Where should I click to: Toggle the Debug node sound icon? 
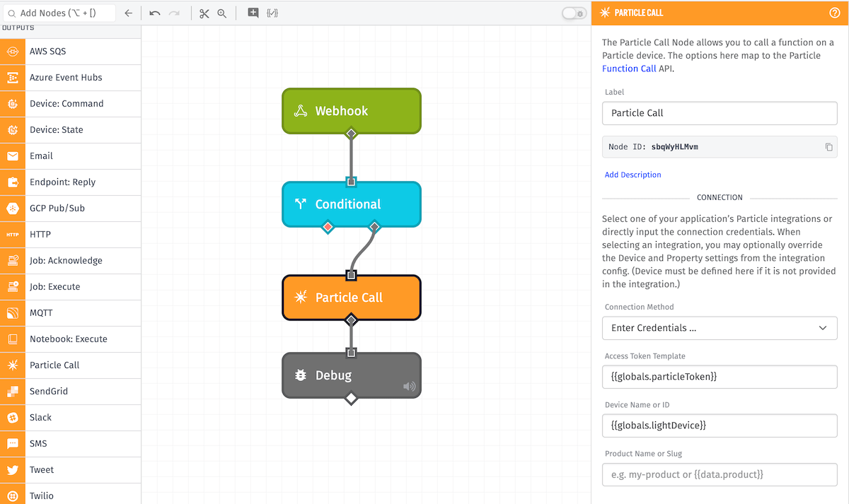click(410, 387)
